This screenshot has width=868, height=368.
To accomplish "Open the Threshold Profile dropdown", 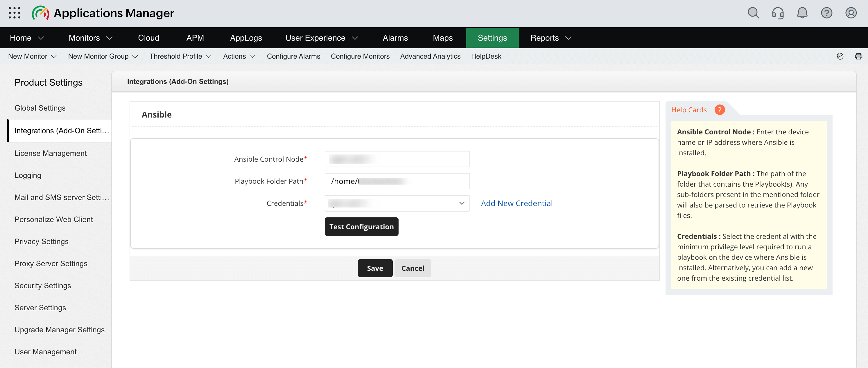I will 181,56.
